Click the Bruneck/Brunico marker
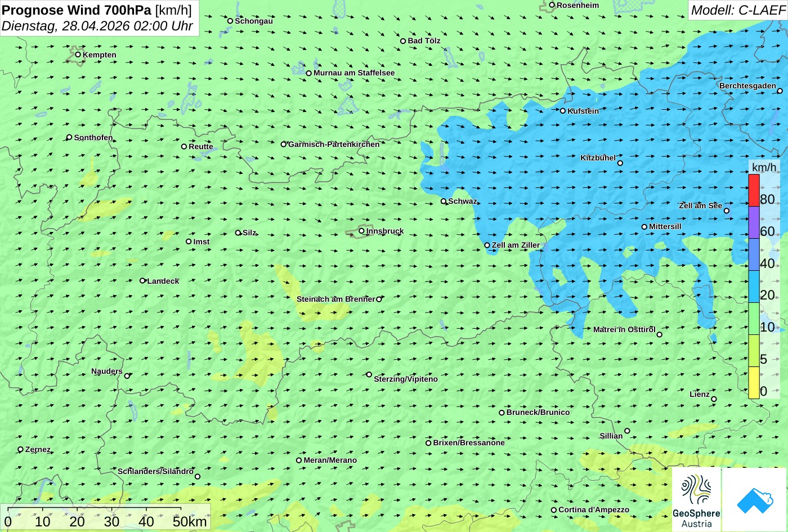 [x=502, y=413]
